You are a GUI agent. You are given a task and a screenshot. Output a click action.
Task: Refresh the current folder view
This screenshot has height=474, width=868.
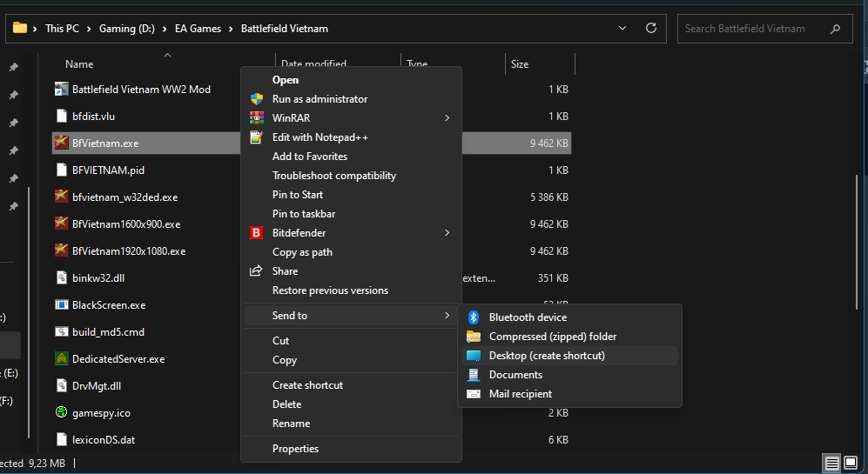650,28
